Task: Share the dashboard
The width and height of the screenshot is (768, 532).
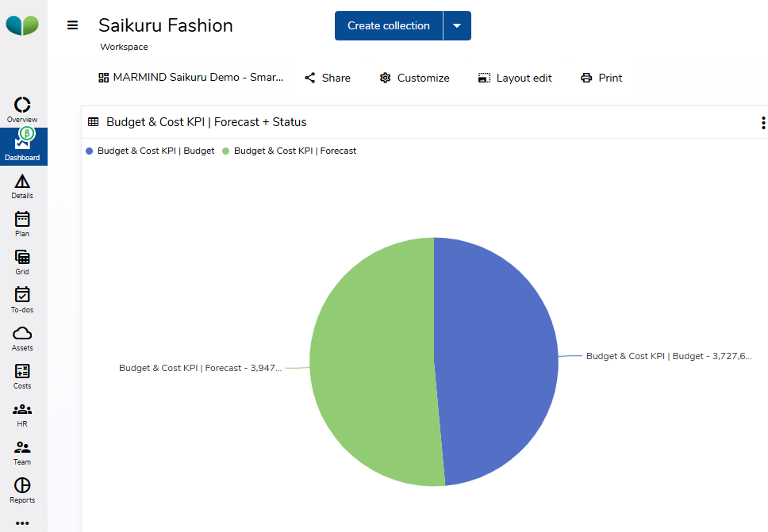Action: pos(328,78)
